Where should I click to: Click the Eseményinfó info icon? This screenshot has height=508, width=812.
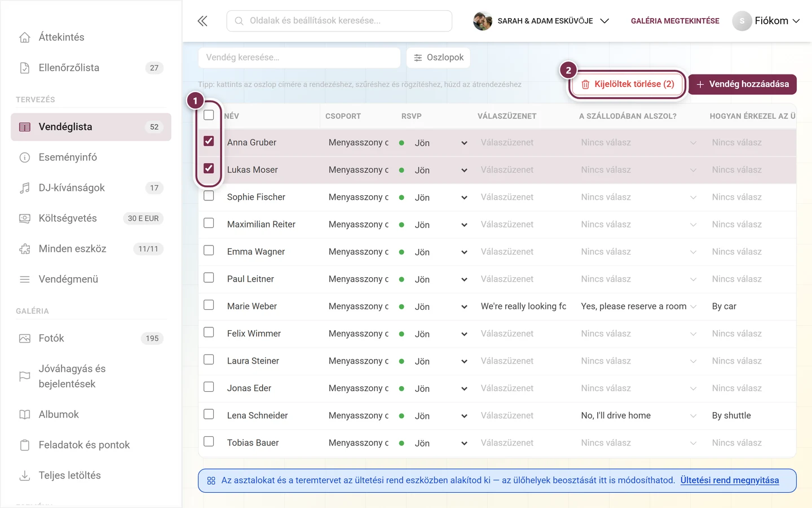point(25,157)
